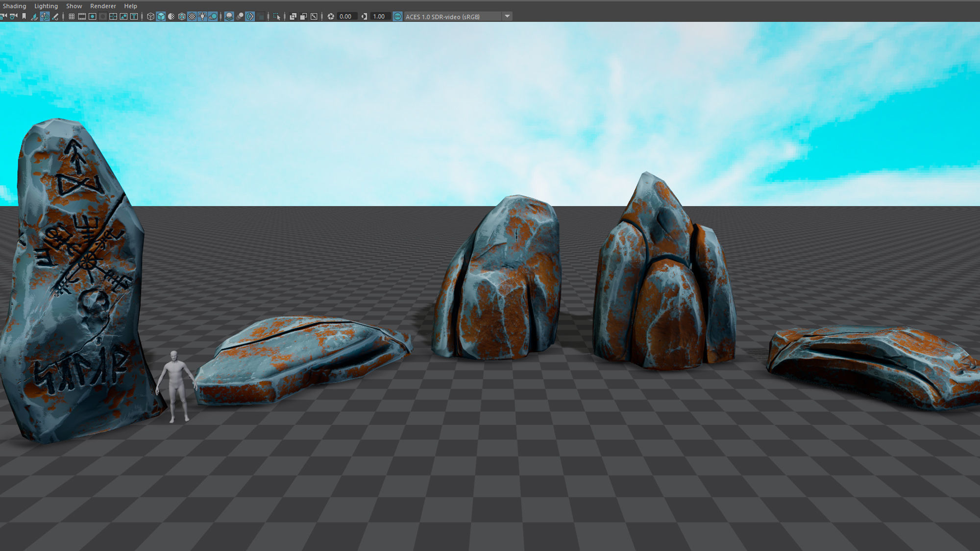Open the Lighting menu
Screen dimensions: 980x551
tap(46, 6)
